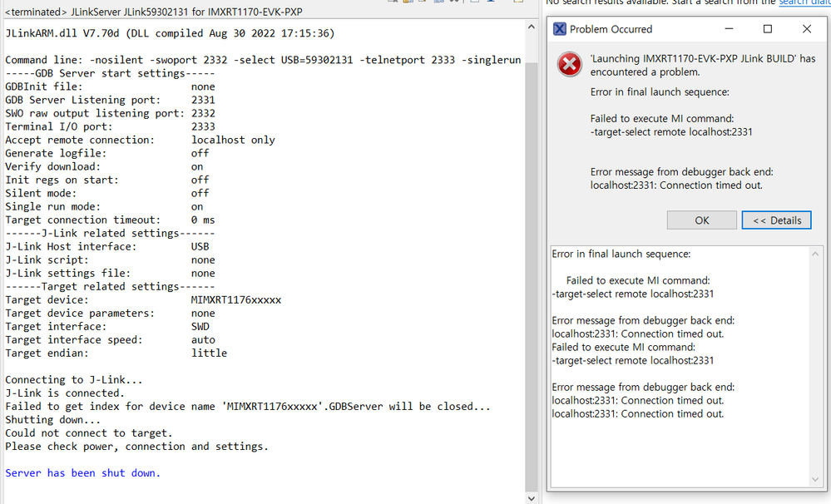Viewport: 831px width, 504px height.
Task: Click the 'MIMXRT1176xxxxx' target device value
Action: tap(236, 300)
